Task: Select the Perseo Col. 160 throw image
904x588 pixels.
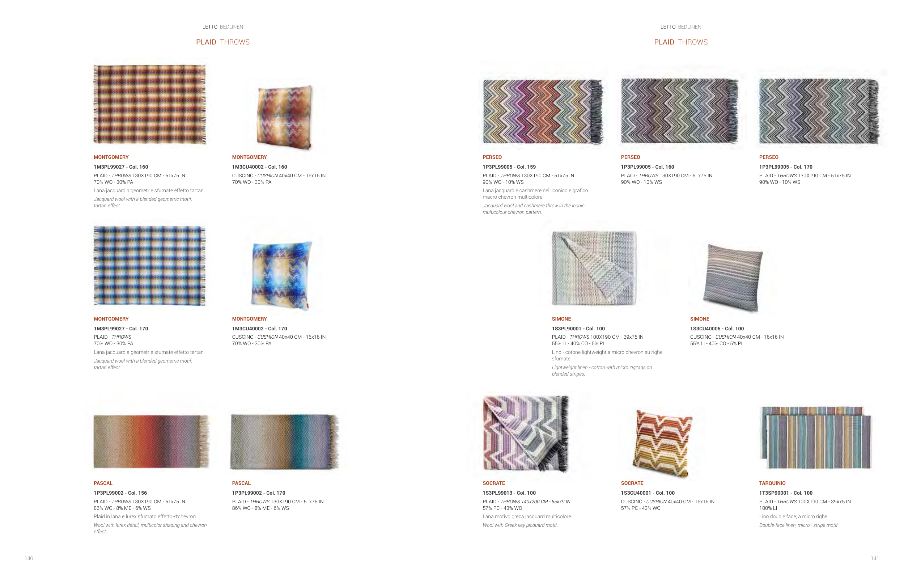Action: tap(680, 111)
